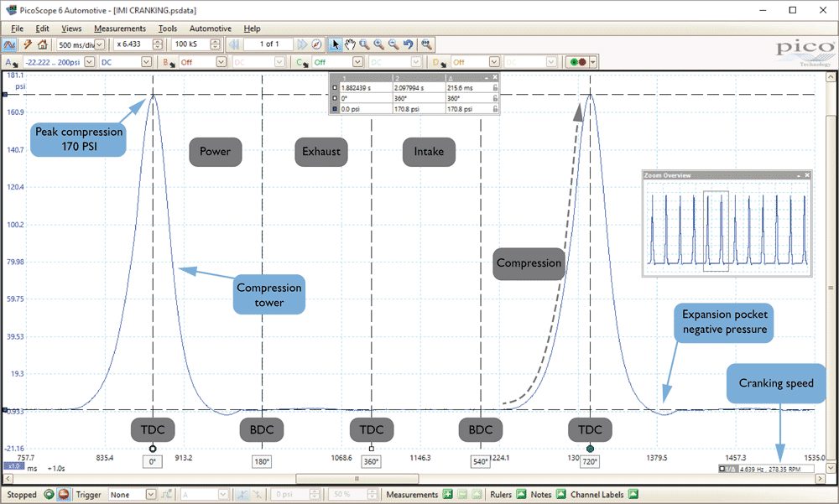Select the zoom window magnifier tool
The width and height of the screenshot is (839, 504).
coord(364,44)
